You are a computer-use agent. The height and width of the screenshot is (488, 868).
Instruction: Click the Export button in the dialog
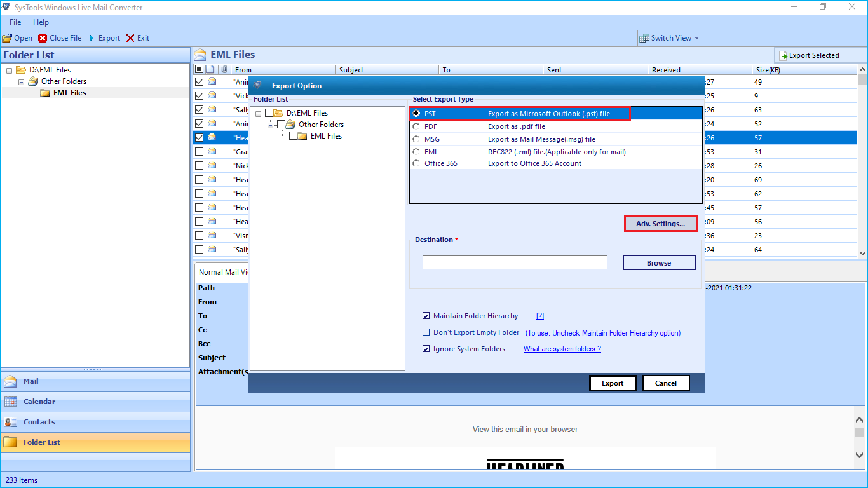[x=613, y=383]
